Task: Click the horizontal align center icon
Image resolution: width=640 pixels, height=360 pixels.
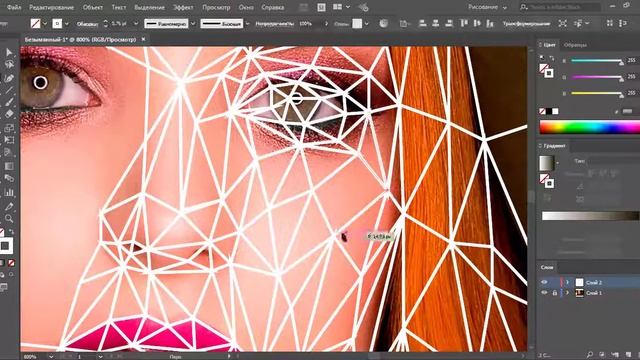Action: pyautogui.click(x=436, y=24)
